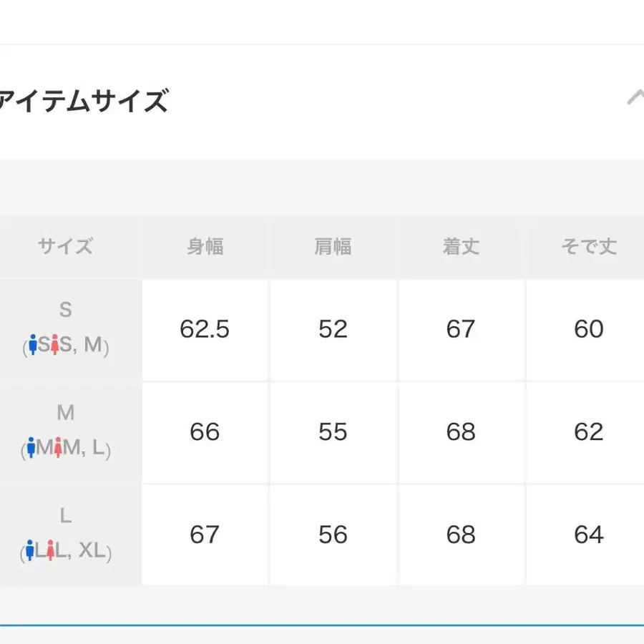Select the cell showing 62.5 in the table
Viewport: 644px width, 644px height.
point(205,329)
